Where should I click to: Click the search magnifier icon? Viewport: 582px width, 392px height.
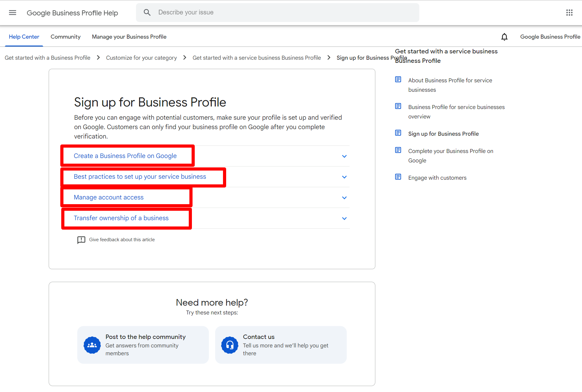pyautogui.click(x=147, y=12)
